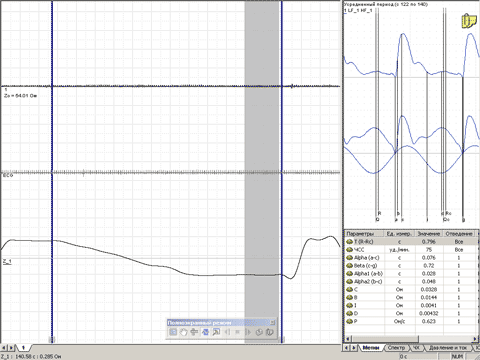Click value 0.048 in Alpha2 row
480x360 pixels.
[429, 282]
